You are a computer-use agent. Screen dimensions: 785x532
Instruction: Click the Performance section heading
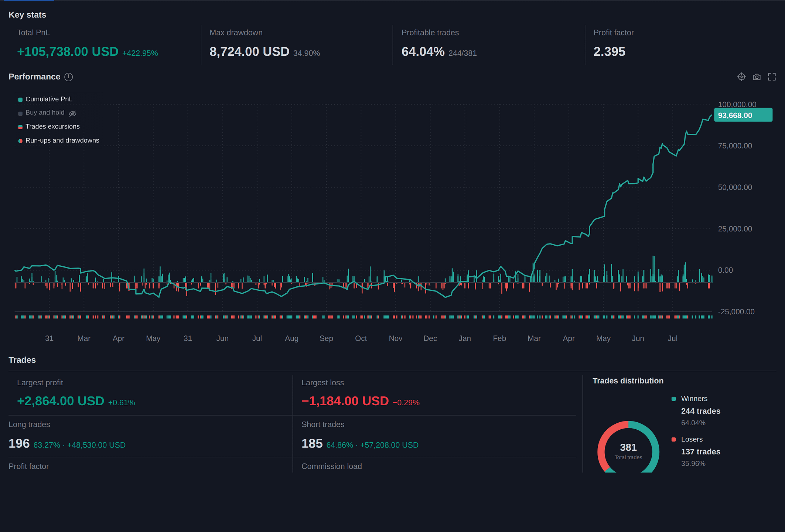[x=34, y=77]
